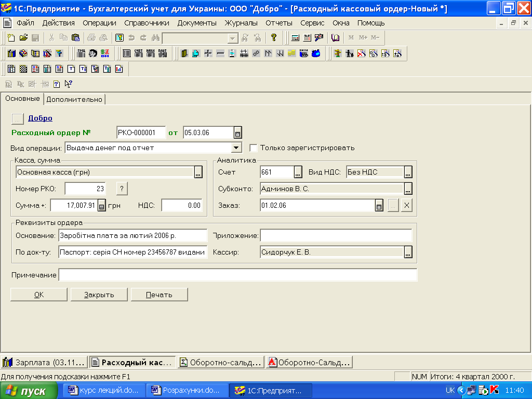Switch to the Дополнительно tab
Screen dimensions: 532x399
tap(74, 99)
